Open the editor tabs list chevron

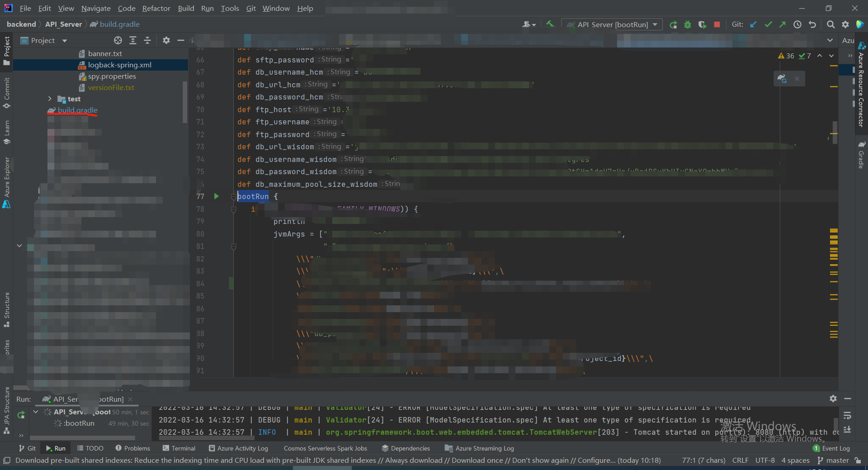[x=830, y=40]
